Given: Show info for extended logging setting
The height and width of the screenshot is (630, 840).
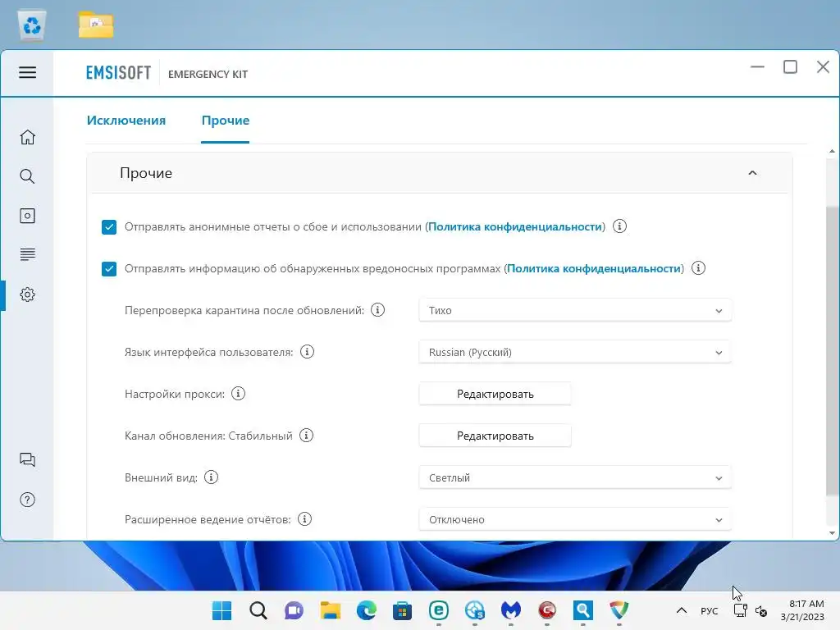Looking at the screenshot, I should (305, 518).
